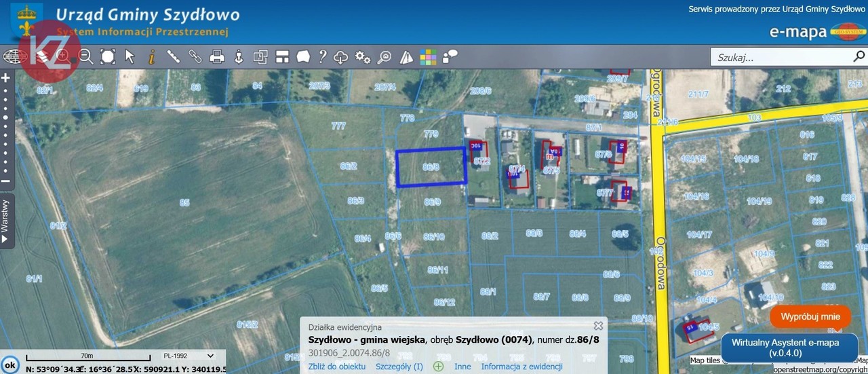Open the toolbar magnifier search tool

[x=384, y=56]
